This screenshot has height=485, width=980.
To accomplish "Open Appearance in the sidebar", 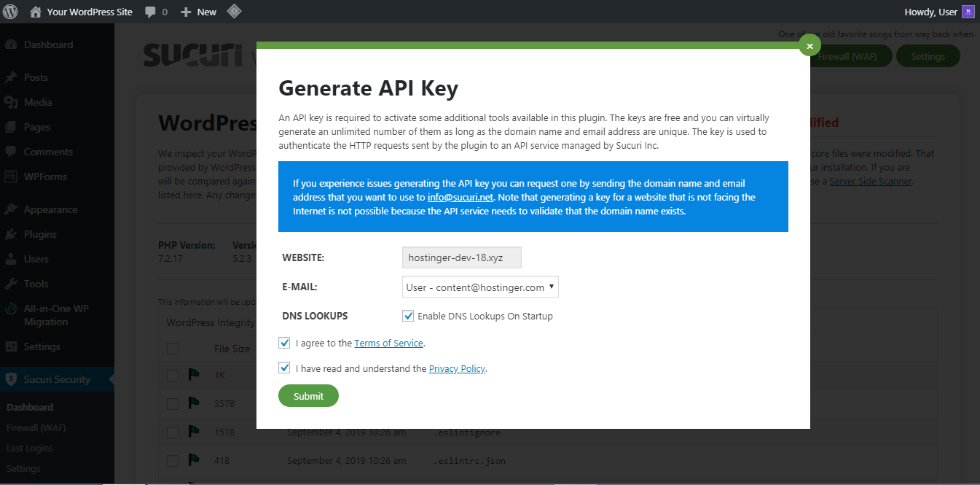I will coord(50,209).
